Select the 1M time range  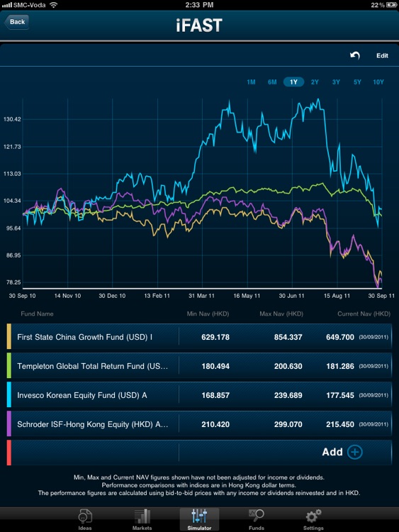[x=251, y=82]
